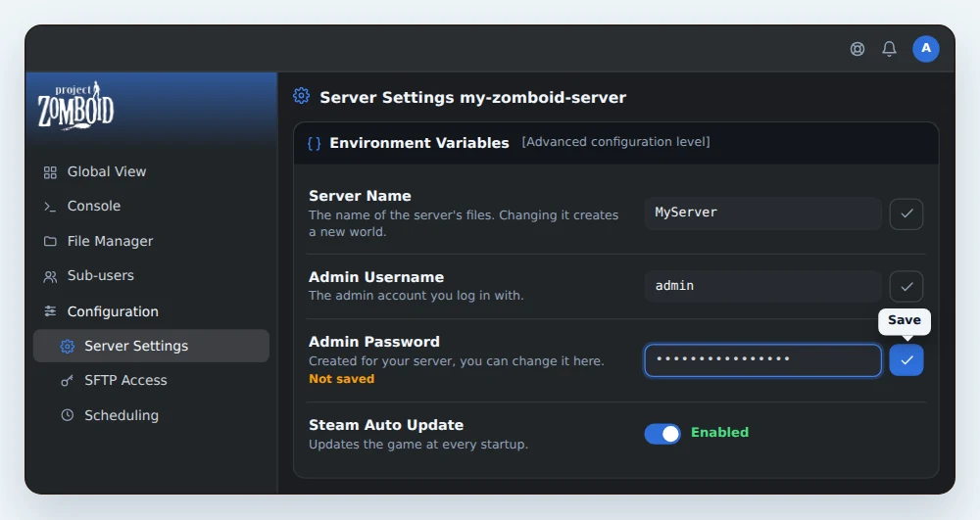The width and height of the screenshot is (980, 520).
Task: Go to Scheduling
Action: (151, 415)
